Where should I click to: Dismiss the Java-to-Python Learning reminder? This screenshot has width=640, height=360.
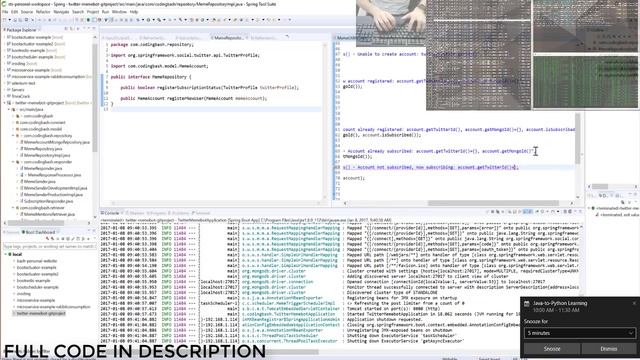609,349
